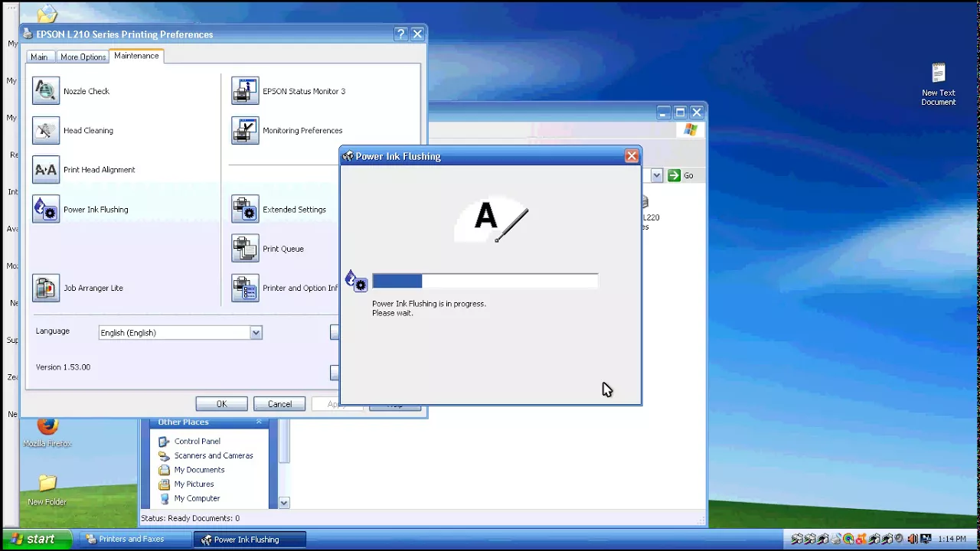Click the My Computer icon in Other Places
The width and height of the screenshot is (980, 551).
point(164,498)
